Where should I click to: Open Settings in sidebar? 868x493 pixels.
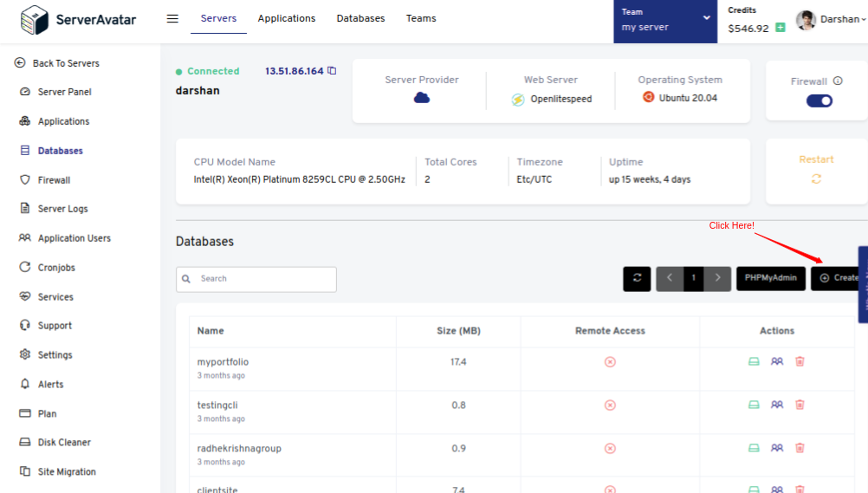[46, 355]
